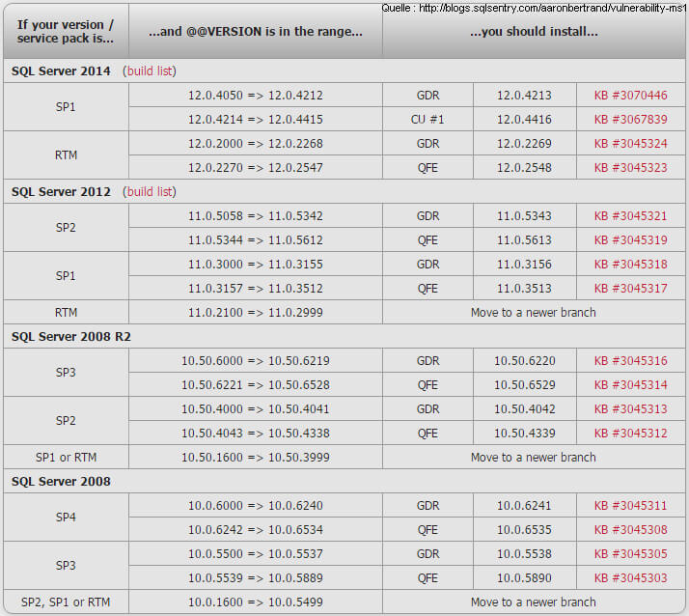Select the version range 10.0.5539 => 10.0.5889

coord(256,578)
